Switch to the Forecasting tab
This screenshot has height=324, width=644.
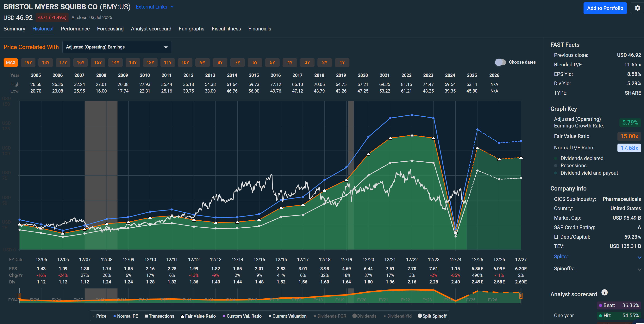tap(110, 29)
